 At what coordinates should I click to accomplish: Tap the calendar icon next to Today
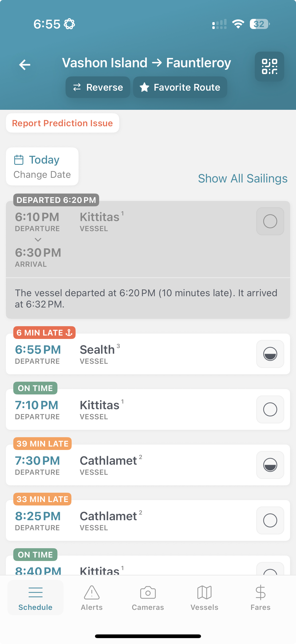(19, 160)
